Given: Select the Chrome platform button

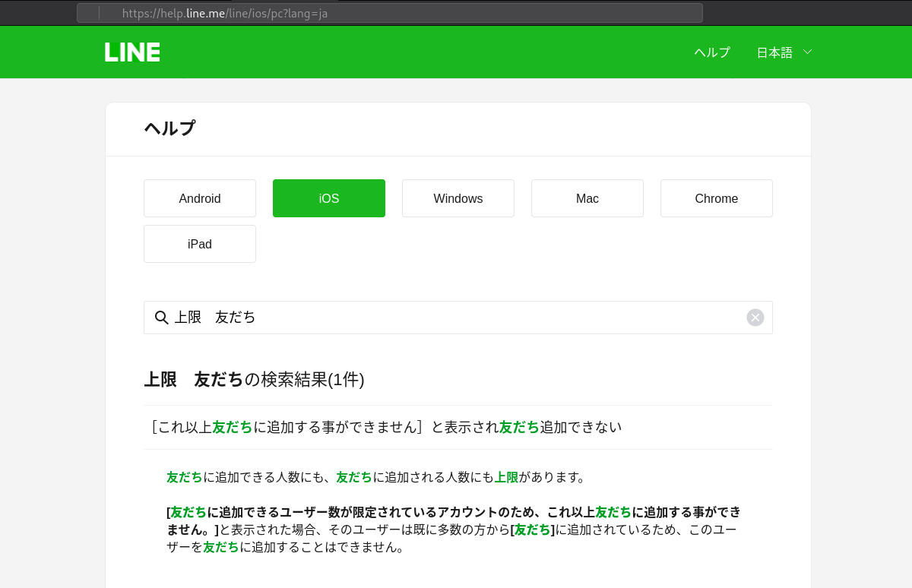Looking at the screenshot, I should (x=716, y=198).
